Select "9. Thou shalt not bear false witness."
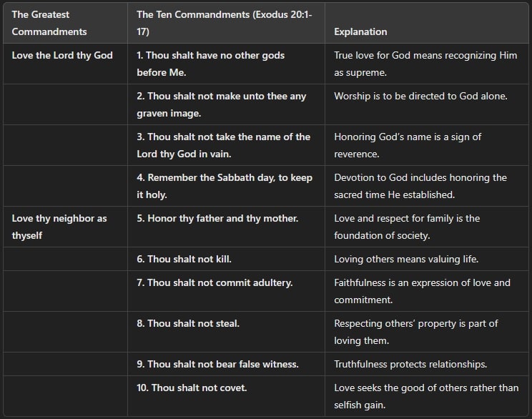 (217, 364)
